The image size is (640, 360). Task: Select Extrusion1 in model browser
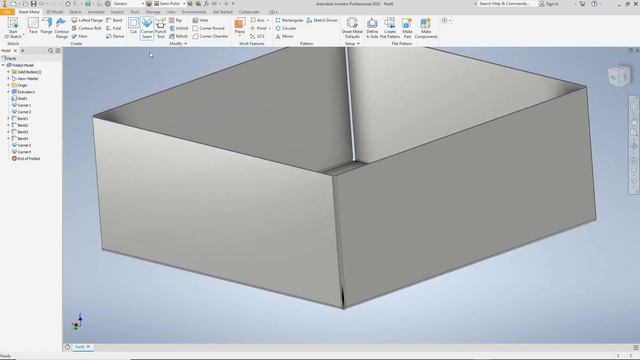point(23,92)
